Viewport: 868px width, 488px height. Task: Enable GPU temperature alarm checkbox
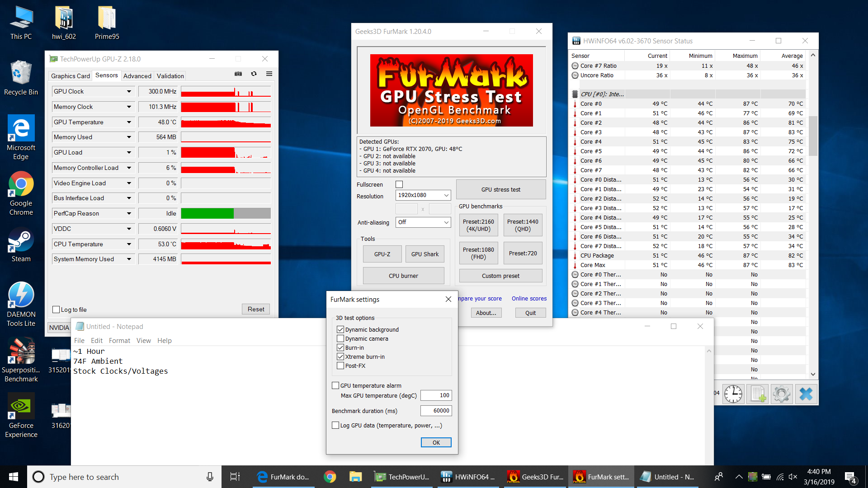pyautogui.click(x=335, y=385)
